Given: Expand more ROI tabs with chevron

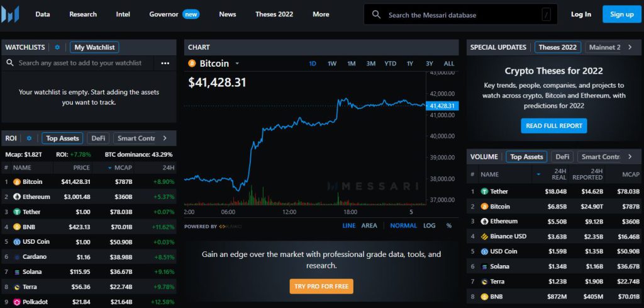Looking at the screenshot, I should click(x=165, y=138).
